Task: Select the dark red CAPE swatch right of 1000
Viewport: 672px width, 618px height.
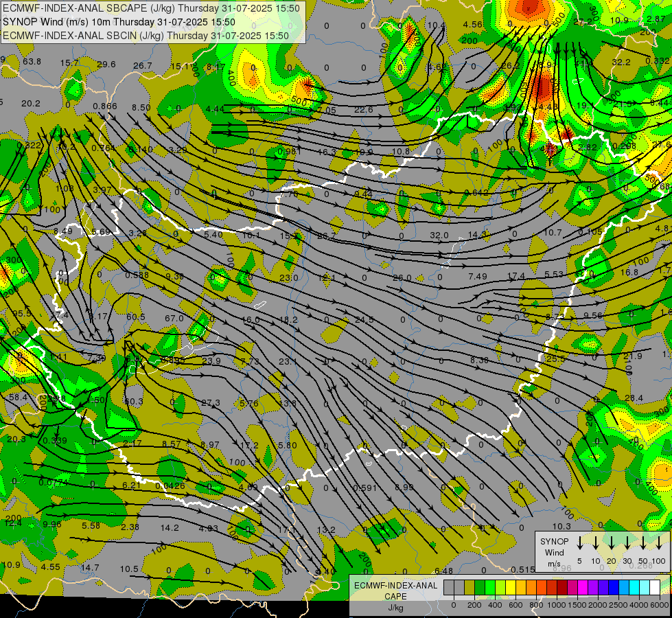Action: coord(562,587)
